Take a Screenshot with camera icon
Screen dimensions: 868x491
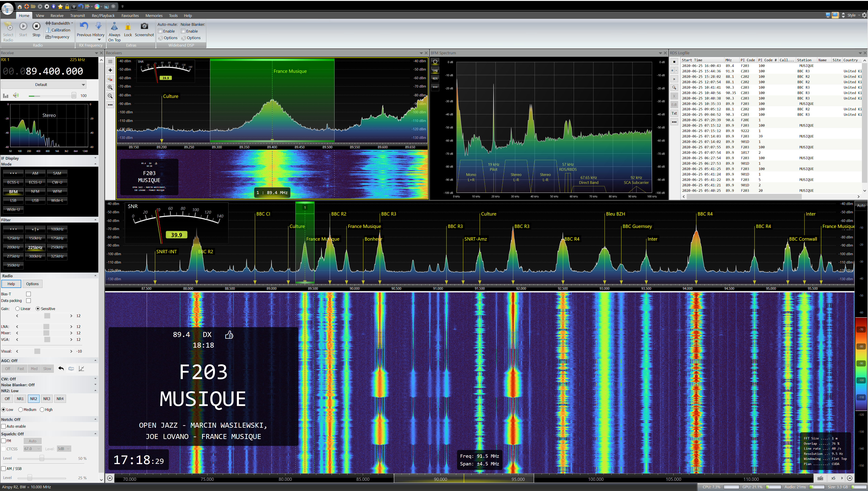coord(144,26)
